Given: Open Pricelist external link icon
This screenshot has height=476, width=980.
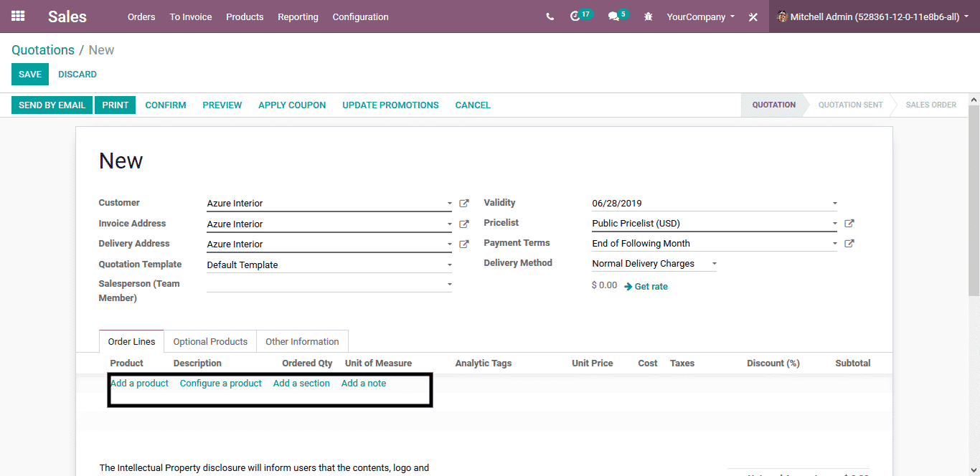Looking at the screenshot, I should [x=849, y=224].
